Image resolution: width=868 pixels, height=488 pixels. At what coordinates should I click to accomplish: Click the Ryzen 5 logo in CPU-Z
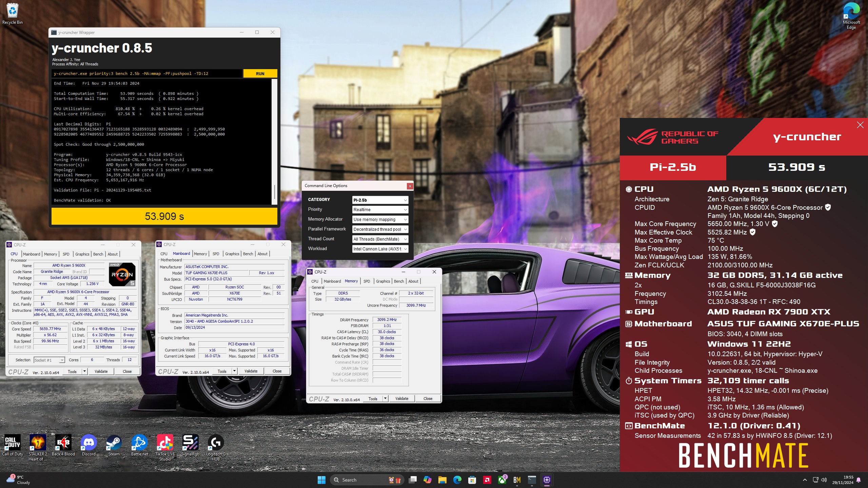tap(122, 274)
